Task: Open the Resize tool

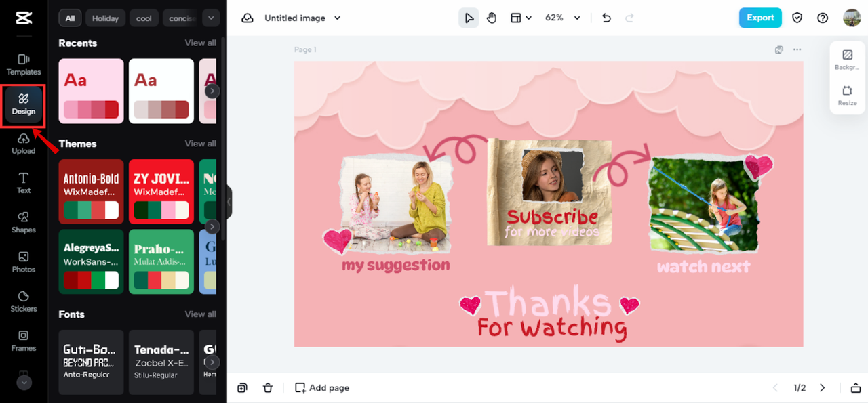Action: [847, 96]
